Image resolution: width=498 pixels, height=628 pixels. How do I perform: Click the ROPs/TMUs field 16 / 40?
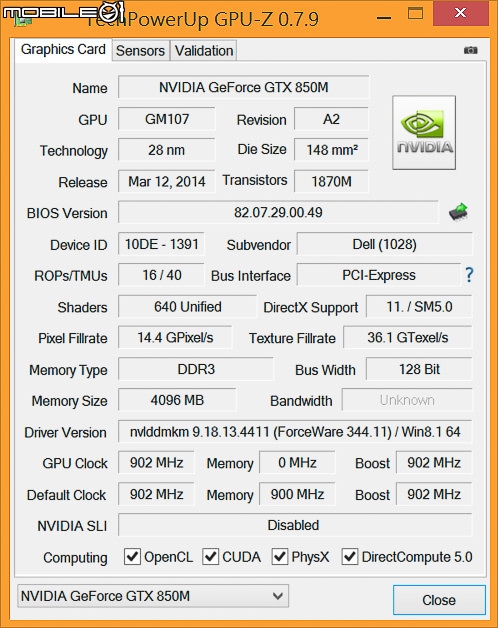[x=161, y=275]
